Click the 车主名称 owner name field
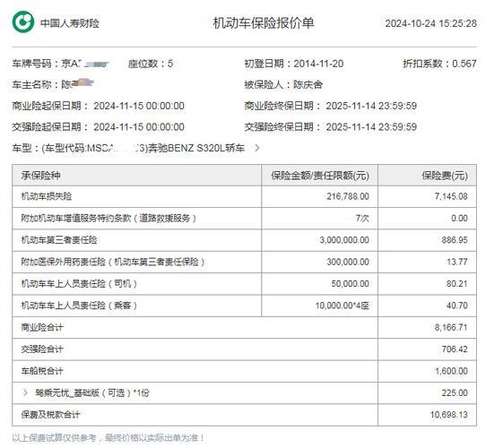Image resolution: width=486 pixels, height=448 pixels. [x=53, y=84]
